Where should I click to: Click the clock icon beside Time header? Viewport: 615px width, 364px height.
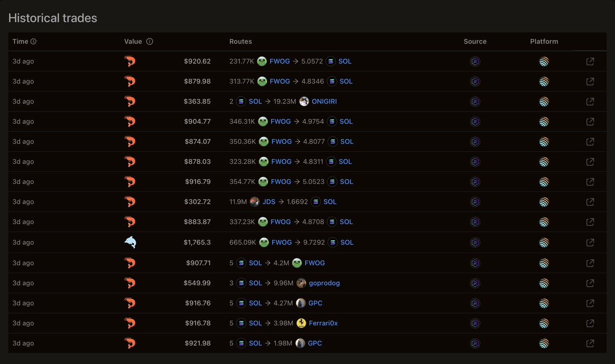(x=34, y=41)
